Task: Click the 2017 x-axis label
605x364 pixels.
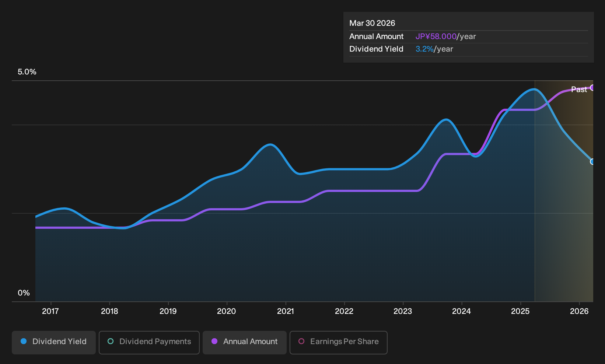Action: click(x=50, y=311)
